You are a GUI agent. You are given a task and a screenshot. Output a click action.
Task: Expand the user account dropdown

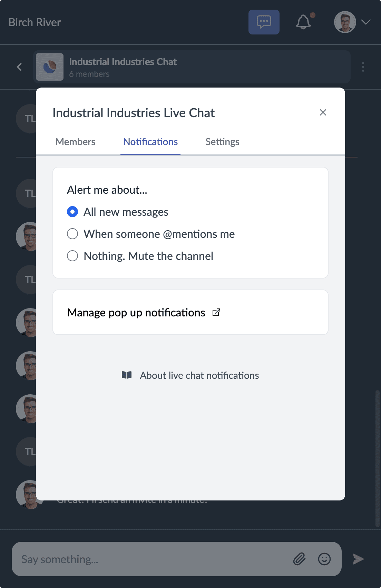(x=365, y=22)
